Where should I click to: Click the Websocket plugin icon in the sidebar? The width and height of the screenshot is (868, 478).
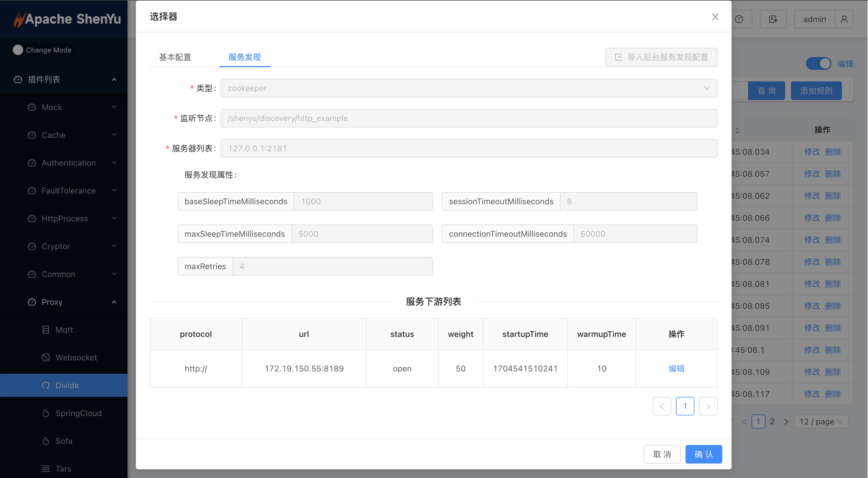coord(46,357)
